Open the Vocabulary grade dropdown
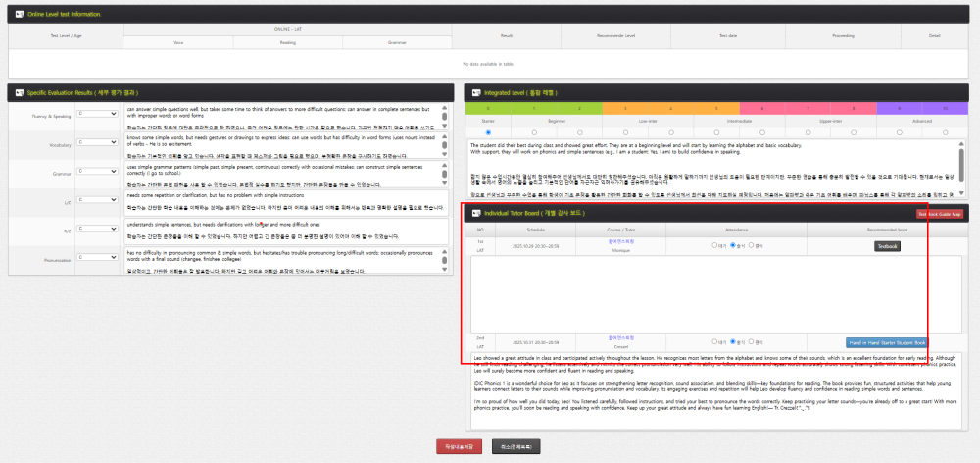Viewport: 980px width, 463px height. (97, 144)
